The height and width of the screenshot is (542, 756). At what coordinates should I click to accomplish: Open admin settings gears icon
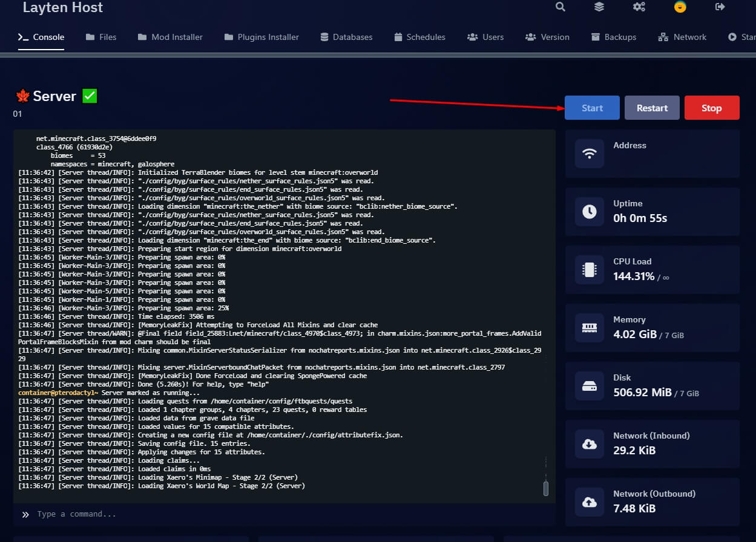(x=639, y=7)
